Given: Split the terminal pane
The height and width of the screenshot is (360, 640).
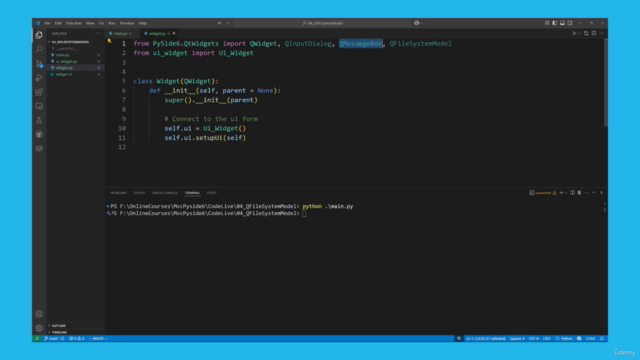Looking at the screenshot, I should 572,193.
